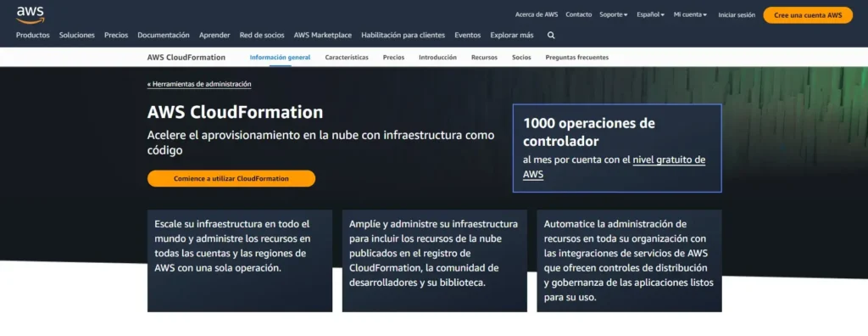Click the Acerca de AWS link

[537, 15]
